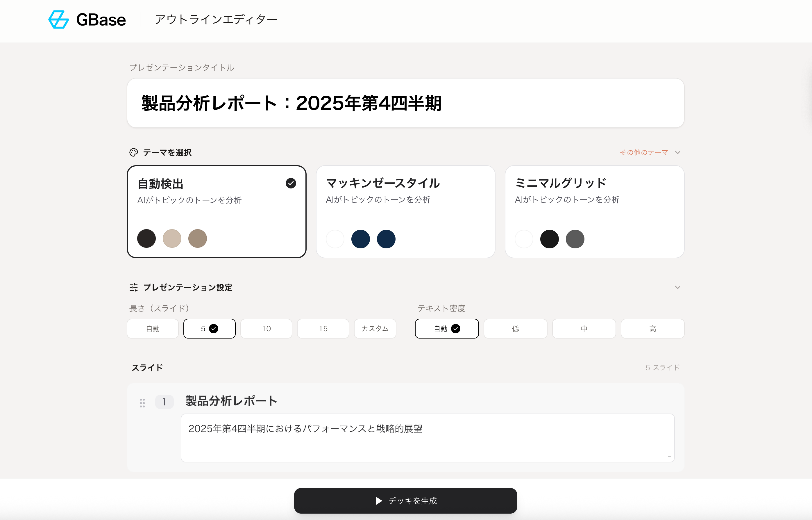Click the play icon in デッキを生成 button
812x520 pixels.
click(379, 501)
